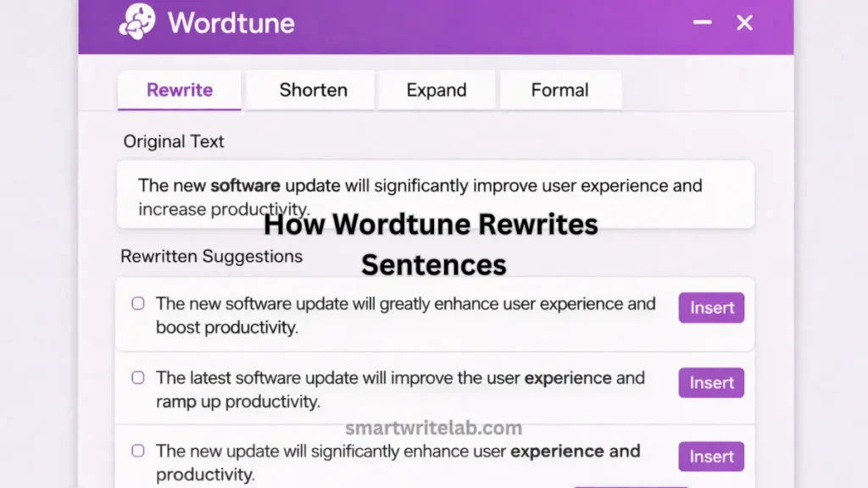Switch to the Rewrite tab
The height and width of the screenshot is (488, 868).
click(179, 90)
